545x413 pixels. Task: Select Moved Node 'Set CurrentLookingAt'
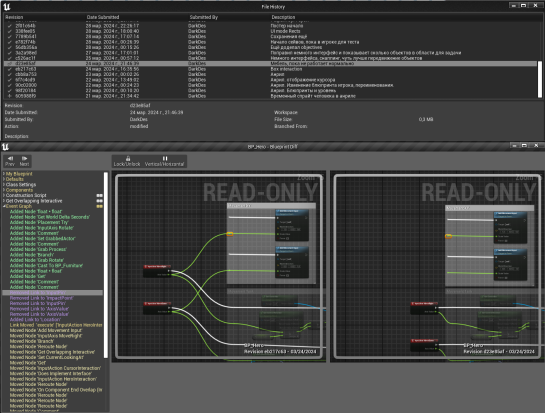pos(47,358)
